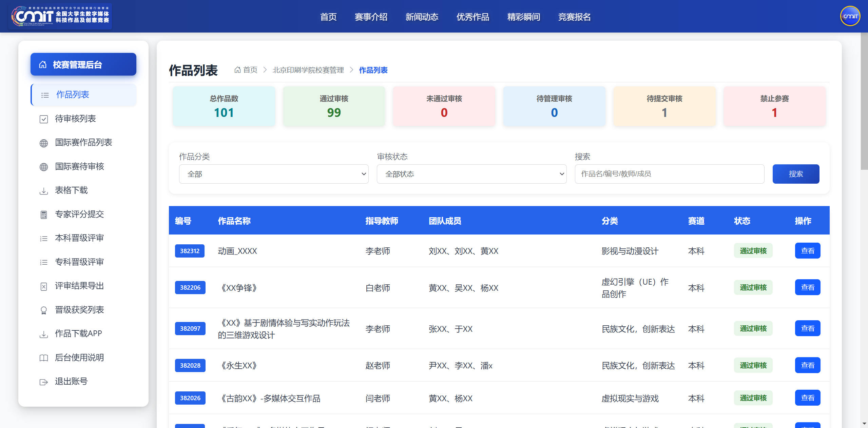
Task: Click the download icon beside 表格下载
Action: click(44, 191)
